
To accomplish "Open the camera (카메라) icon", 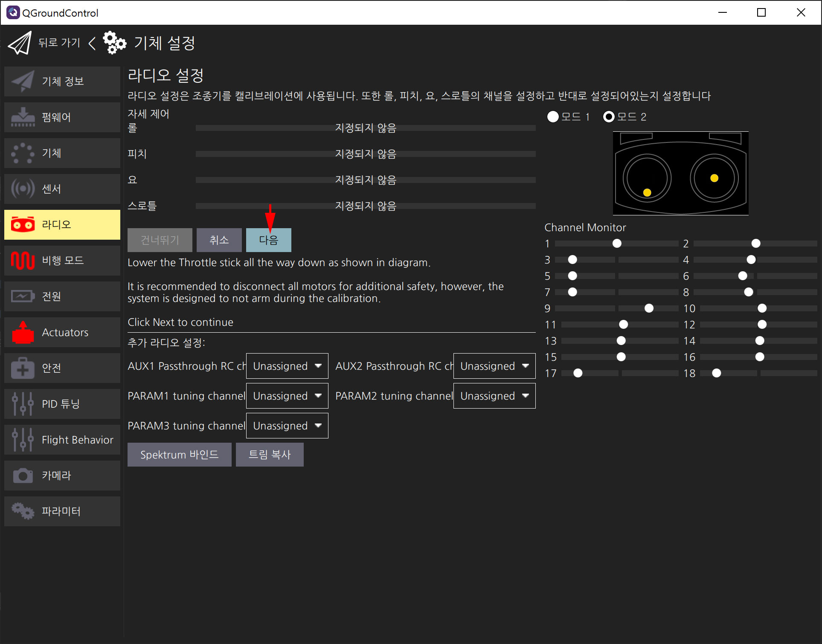I will (x=23, y=476).
